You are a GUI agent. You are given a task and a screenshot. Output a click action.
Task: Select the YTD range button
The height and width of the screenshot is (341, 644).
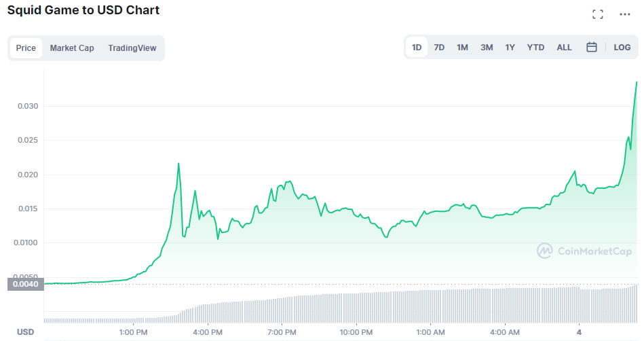(x=535, y=48)
